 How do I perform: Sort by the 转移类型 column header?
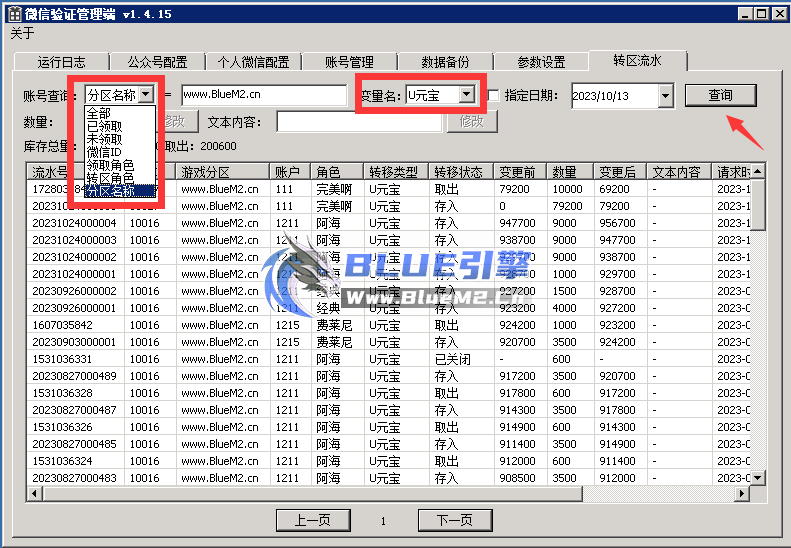397,172
